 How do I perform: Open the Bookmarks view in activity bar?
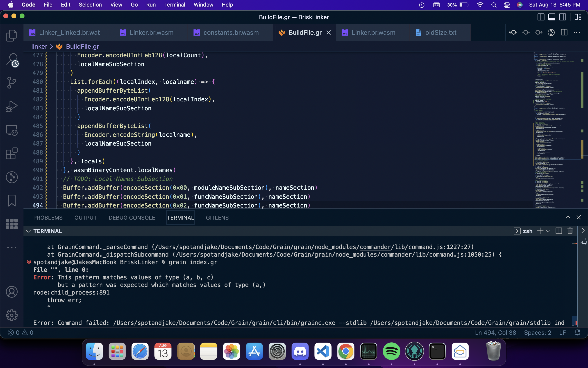(x=12, y=201)
